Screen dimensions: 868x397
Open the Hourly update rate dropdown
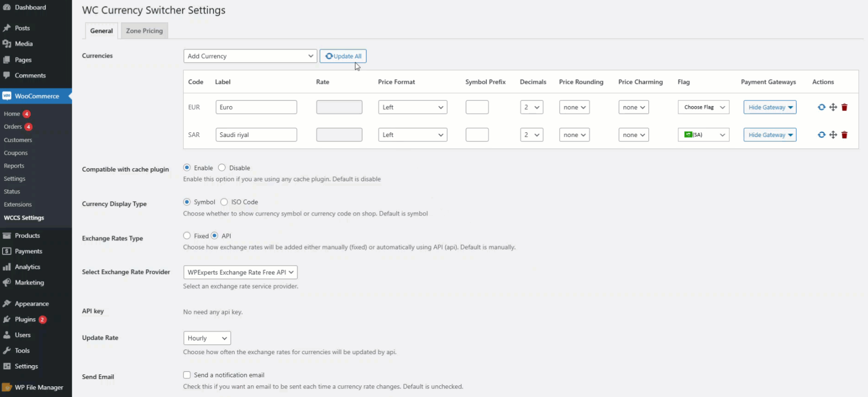click(x=207, y=338)
